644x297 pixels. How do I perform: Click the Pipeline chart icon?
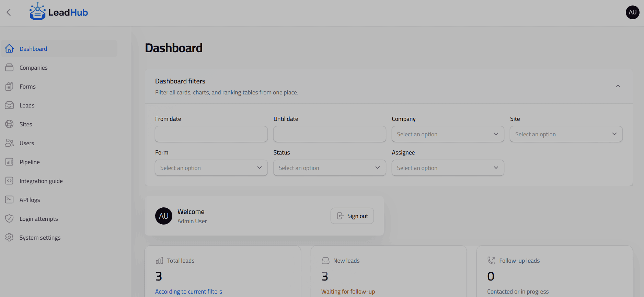pos(9,162)
